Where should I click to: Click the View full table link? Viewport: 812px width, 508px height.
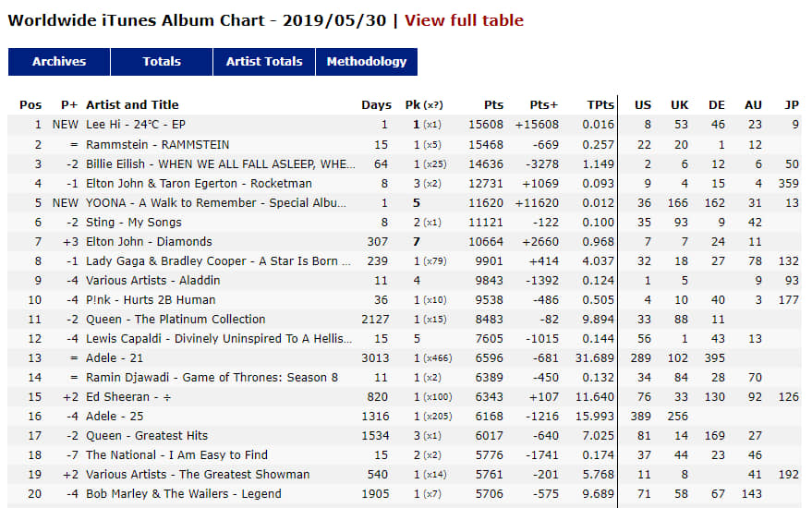(464, 20)
